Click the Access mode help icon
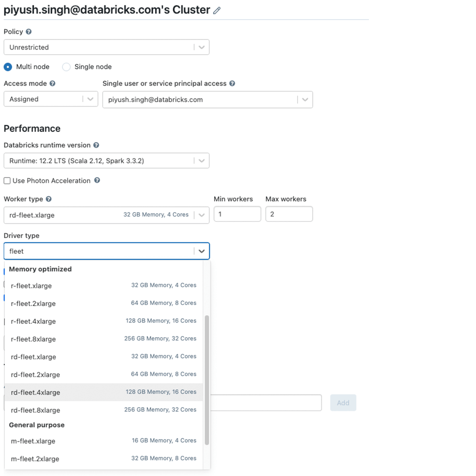 (53, 83)
